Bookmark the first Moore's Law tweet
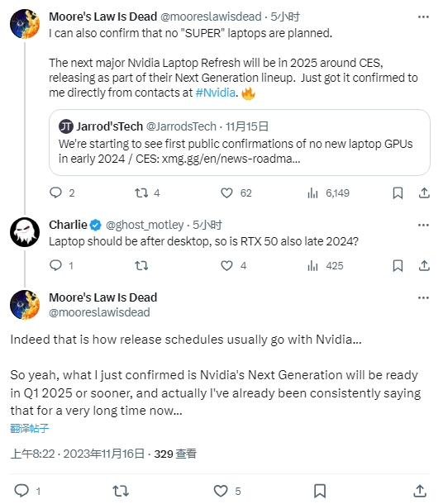 (x=398, y=193)
